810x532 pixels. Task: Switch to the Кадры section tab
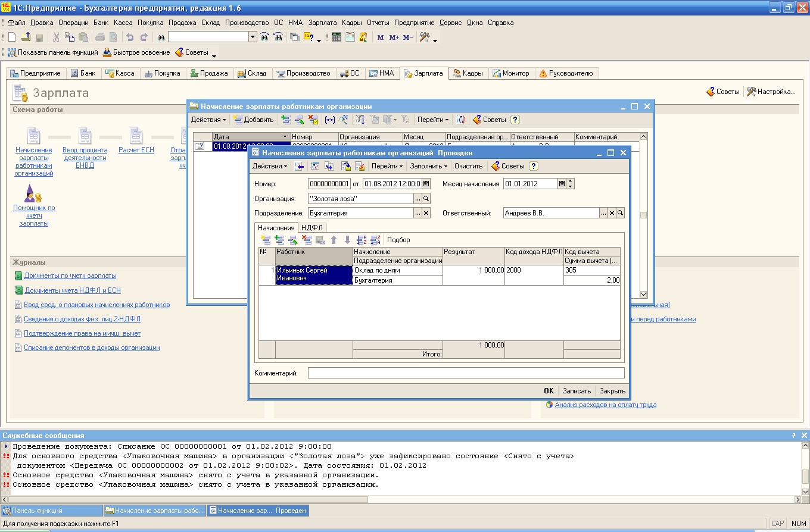click(x=468, y=73)
